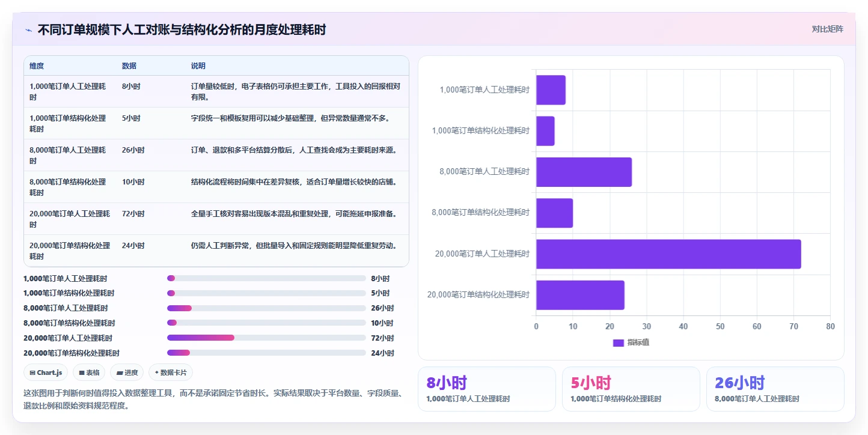
Task: Click the title icon beside the heading
Action: click(28, 29)
